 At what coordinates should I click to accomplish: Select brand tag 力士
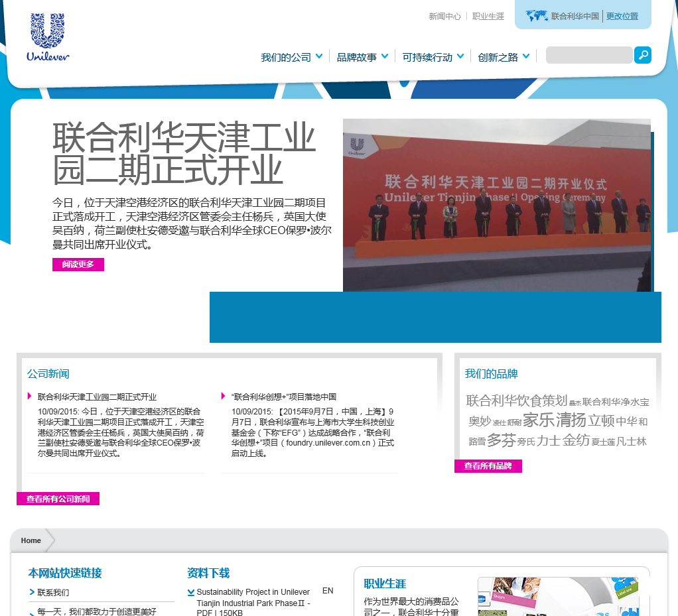(548, 440)
